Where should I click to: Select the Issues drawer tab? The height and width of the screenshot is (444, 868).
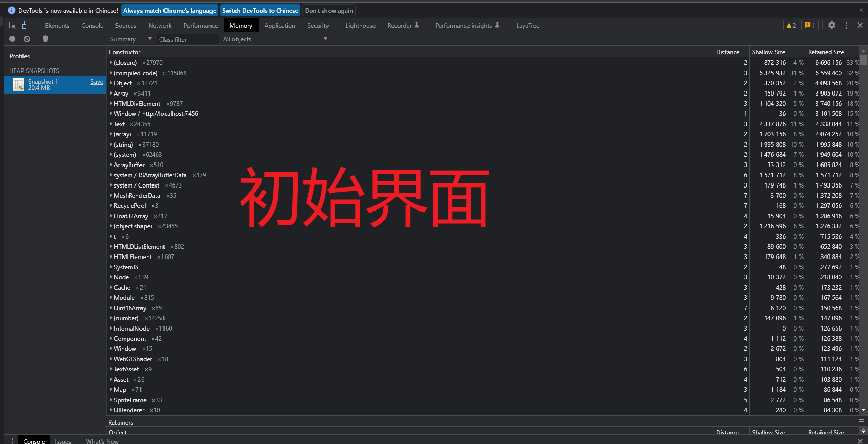pyautogui.click(x=63, y=441)
